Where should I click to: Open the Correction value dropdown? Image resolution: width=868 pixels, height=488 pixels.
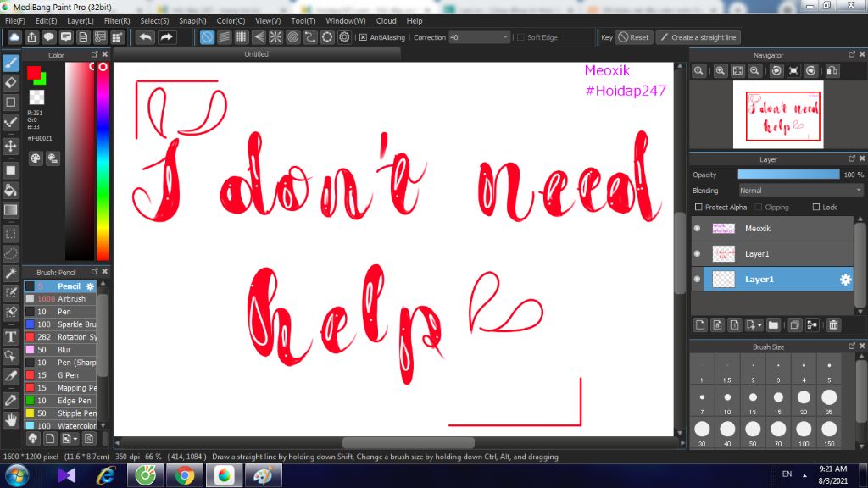tap(505, 37)
